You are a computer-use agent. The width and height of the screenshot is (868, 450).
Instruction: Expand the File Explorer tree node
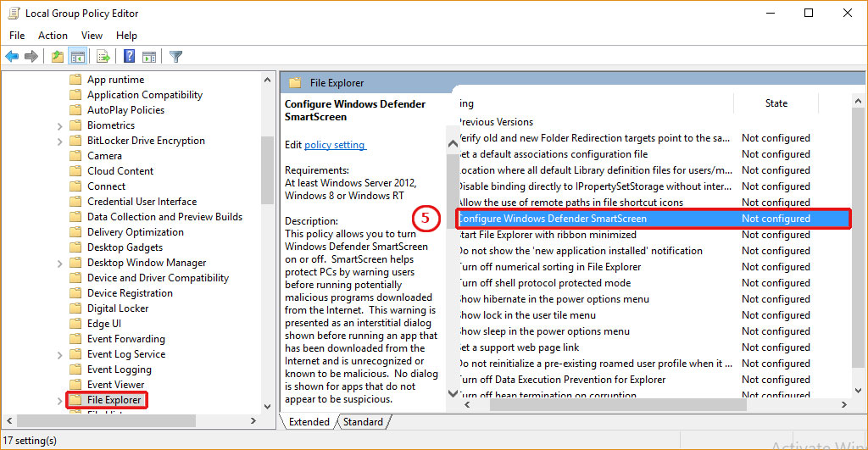60,401
